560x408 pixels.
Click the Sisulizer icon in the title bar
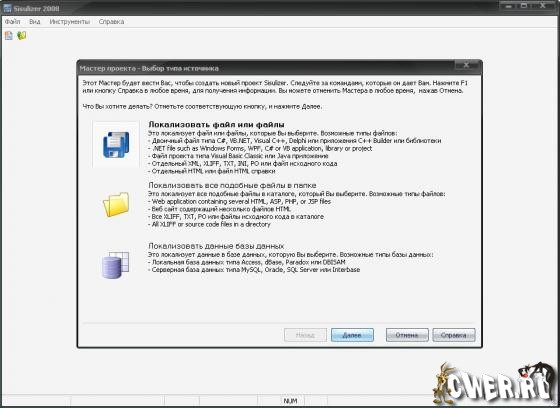[x=7, y=8]
